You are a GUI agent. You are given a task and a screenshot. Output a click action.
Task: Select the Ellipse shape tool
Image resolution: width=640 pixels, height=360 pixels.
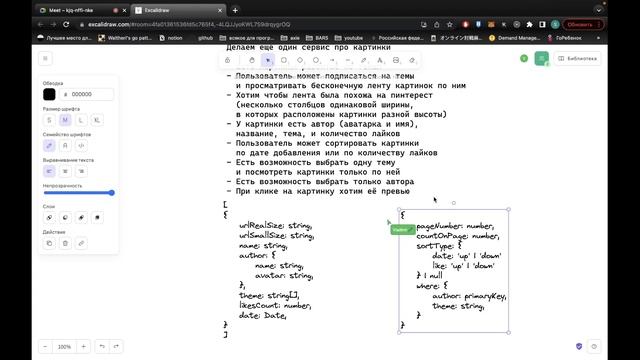click(316, 60)
